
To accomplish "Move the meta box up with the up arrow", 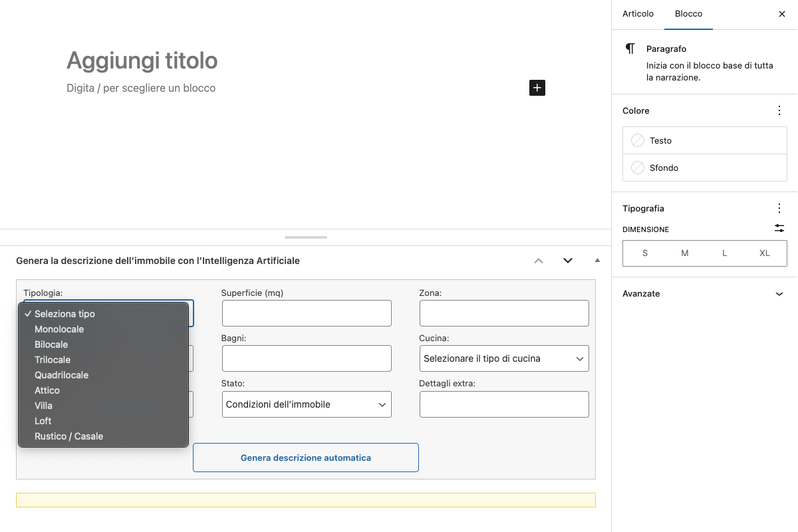I will tap(539, 261).
